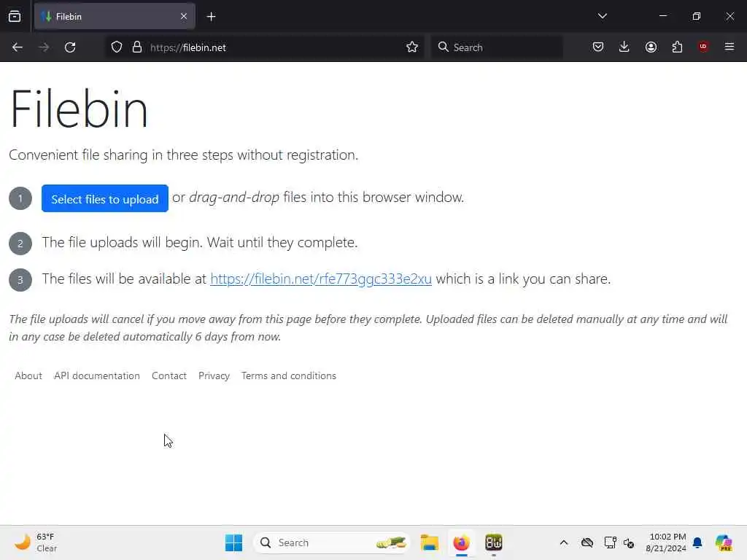747x560 pixels.
Task: Open the filebin.net/rfe773ggc333e2xu share link
Action: (x=321, y=279)
